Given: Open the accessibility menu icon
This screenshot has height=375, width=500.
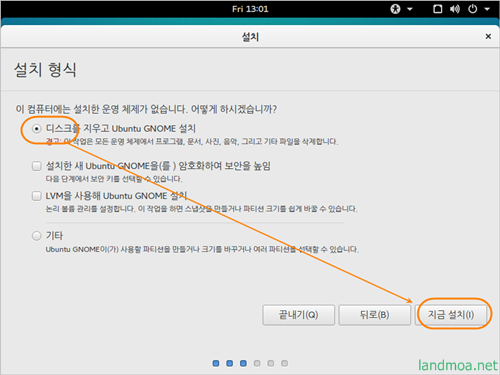Looking at the screenshot, I should click(x=395, y=9).
